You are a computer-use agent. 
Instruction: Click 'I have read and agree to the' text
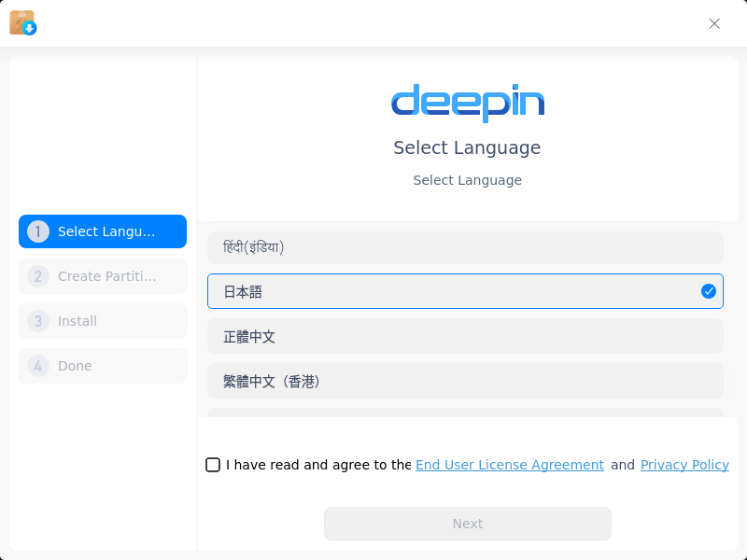[x=318, y=465]
